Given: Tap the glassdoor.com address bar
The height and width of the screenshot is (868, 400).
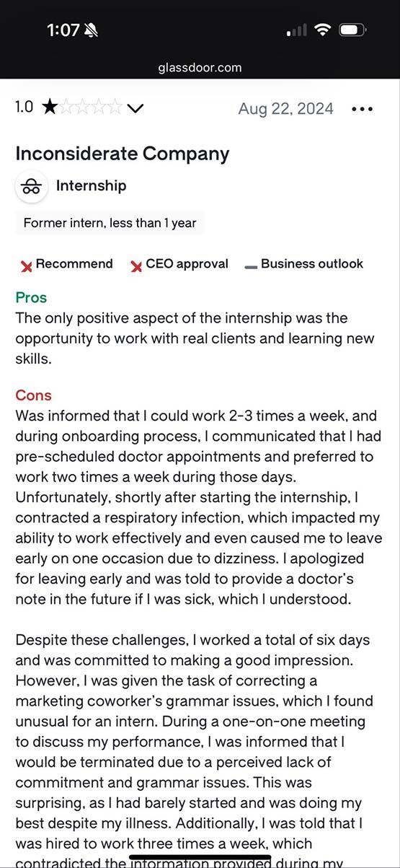Looking at the screenshot, I should point(200,68).
